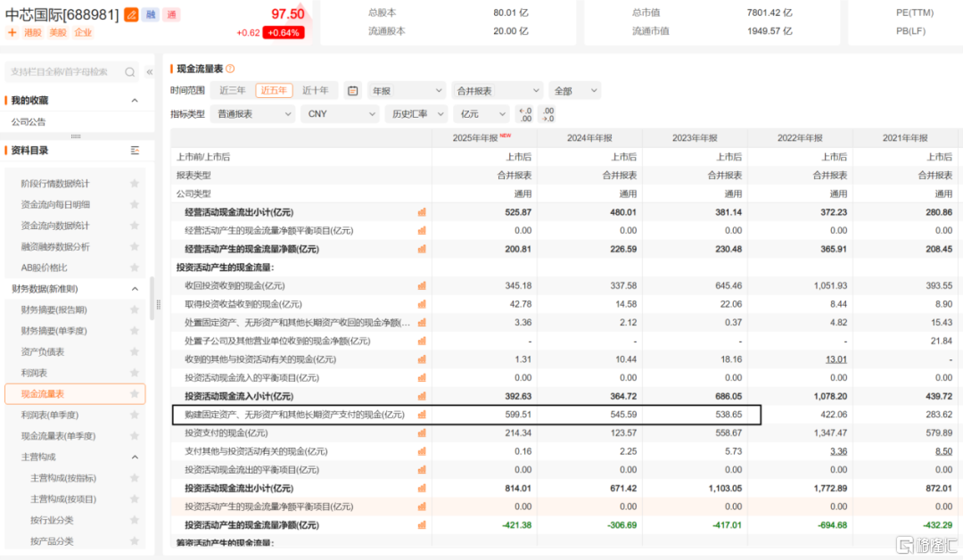This screenshot has width=963, height=560.
Task: Toggle star on selected 现金流量表 item
Action: [135, 394]
